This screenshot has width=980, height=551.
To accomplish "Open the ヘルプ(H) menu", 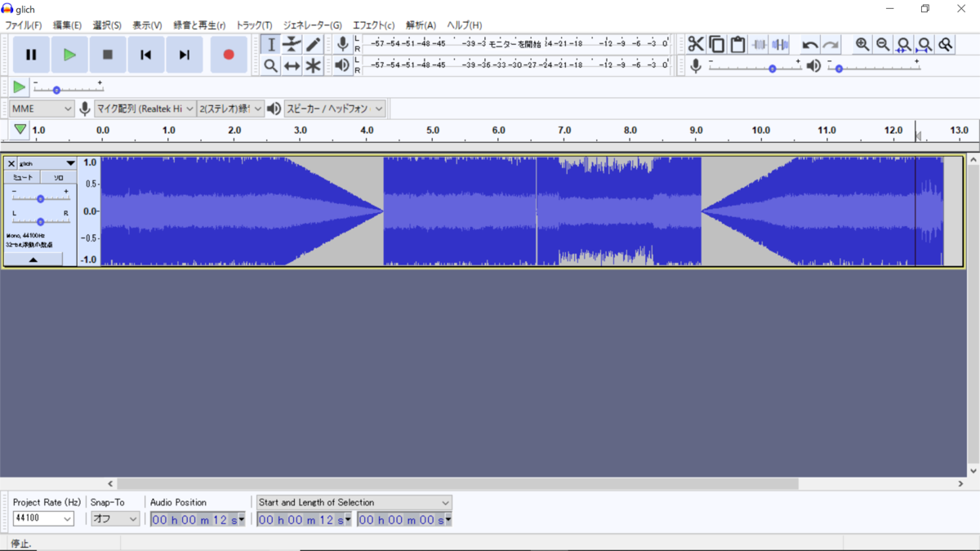I will point(465,25).
